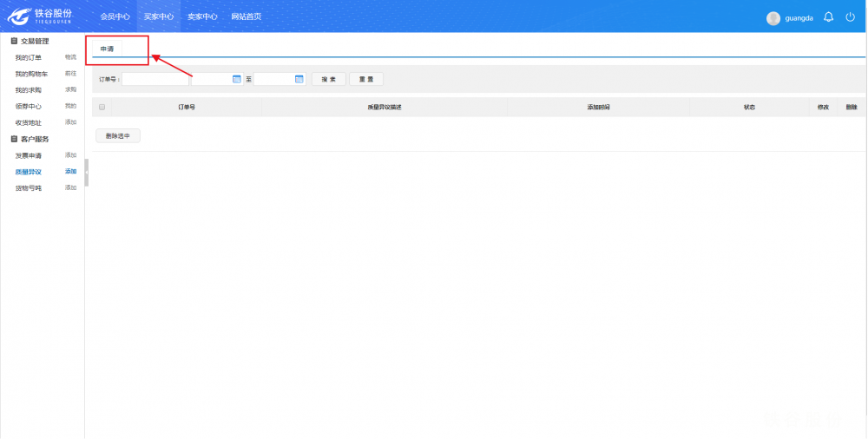
Task: Click the 客户服务 section icon
Action: (x=14, y=139)
